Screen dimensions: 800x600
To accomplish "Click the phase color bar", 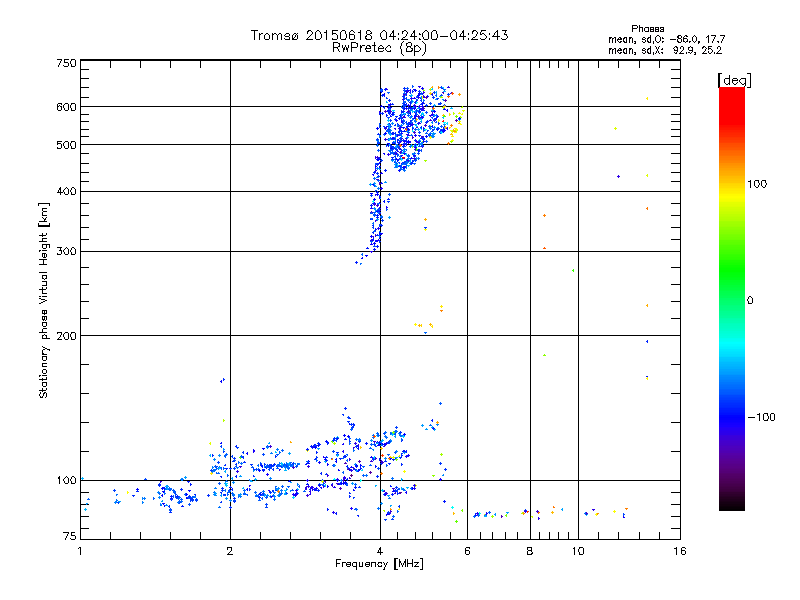I will 732,299.
